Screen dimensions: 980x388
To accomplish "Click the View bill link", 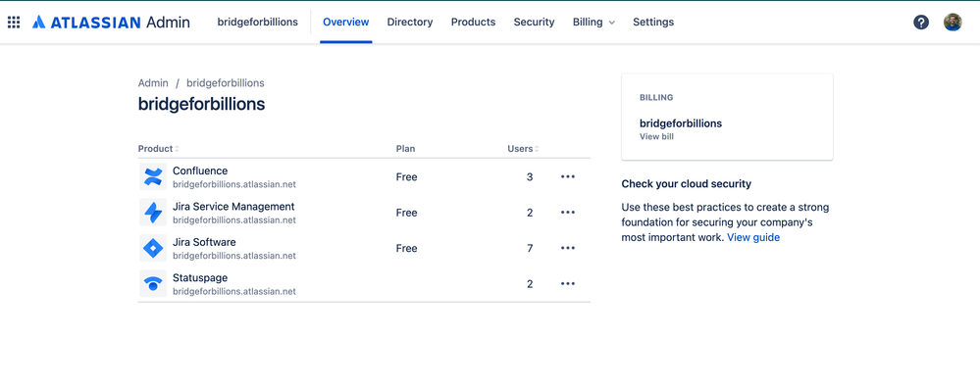I will click(x=656, y=136).
